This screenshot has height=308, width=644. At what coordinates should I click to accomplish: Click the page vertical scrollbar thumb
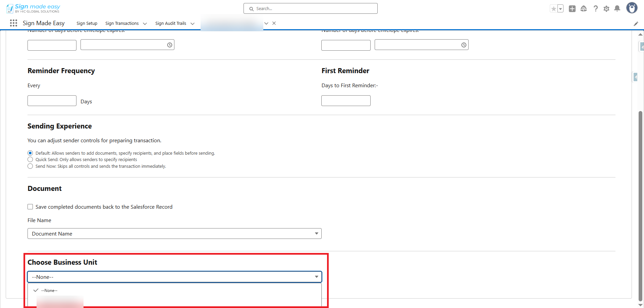click(640, 206)
